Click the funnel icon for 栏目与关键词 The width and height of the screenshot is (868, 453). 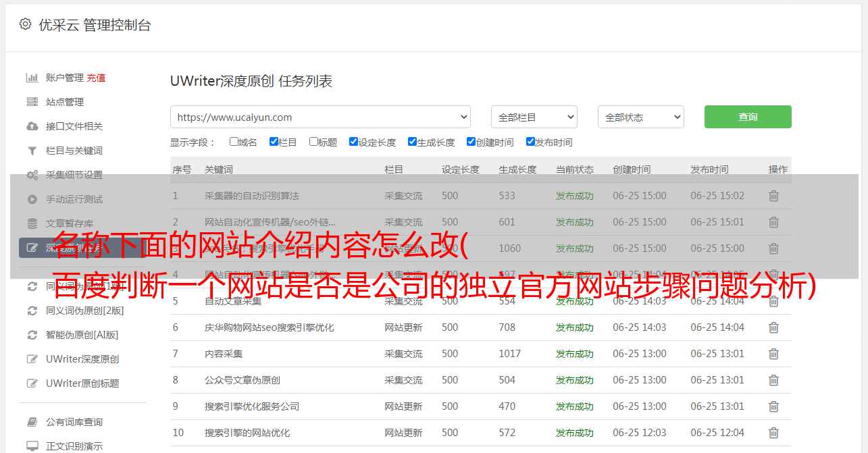tap(32, 151)
